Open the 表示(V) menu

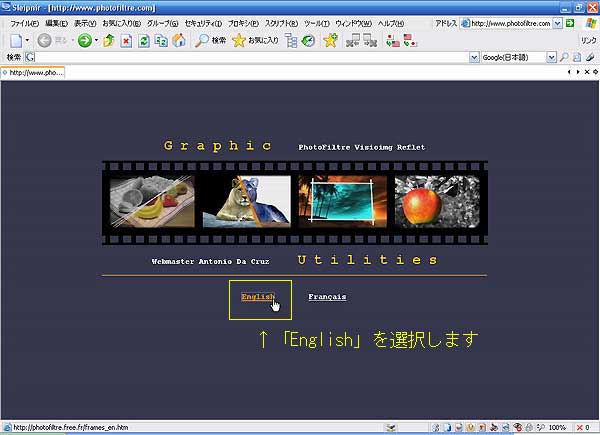85,23
